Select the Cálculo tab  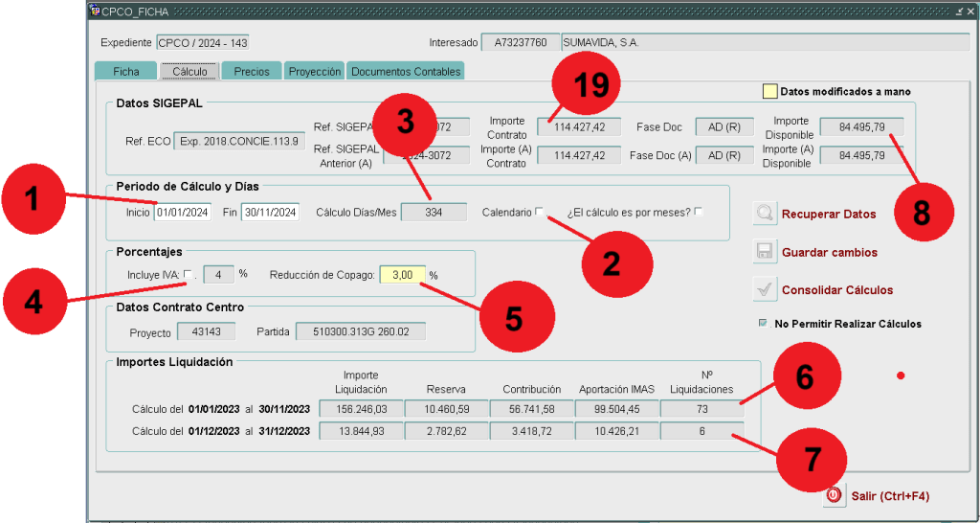pyautogui.click(x=189, y=72)
